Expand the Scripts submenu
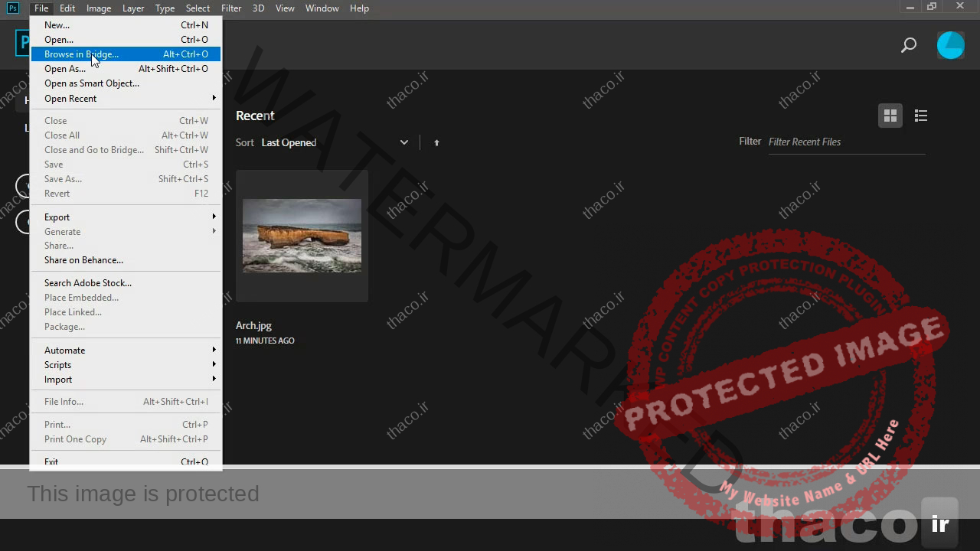This screenshot has height=551, width=980. [126, 365]
